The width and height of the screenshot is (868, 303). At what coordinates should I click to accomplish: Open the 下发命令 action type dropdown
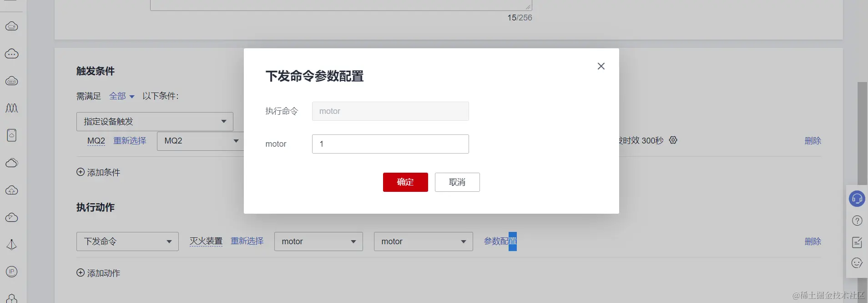coord(127,241)
